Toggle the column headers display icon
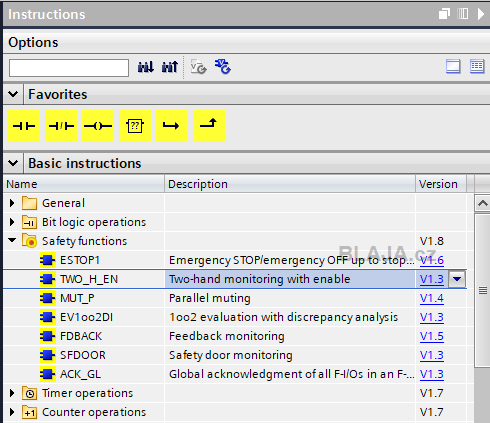This screenshot has width=490, height=423. point(477,66)
